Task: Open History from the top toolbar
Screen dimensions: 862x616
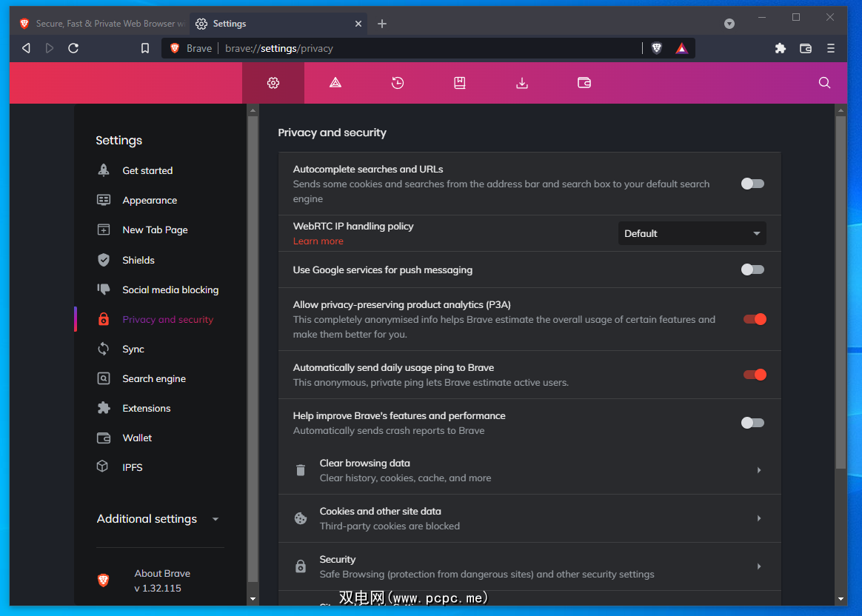Action: point(398,83)
